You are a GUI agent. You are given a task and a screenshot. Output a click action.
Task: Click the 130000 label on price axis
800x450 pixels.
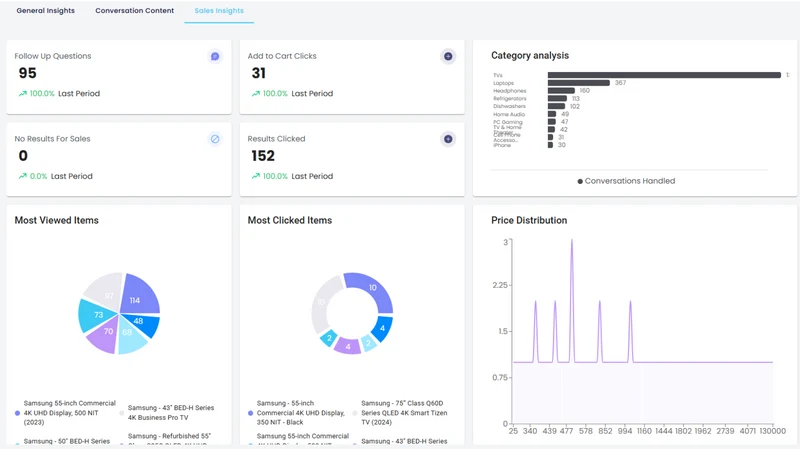click(x=772, y=431)
